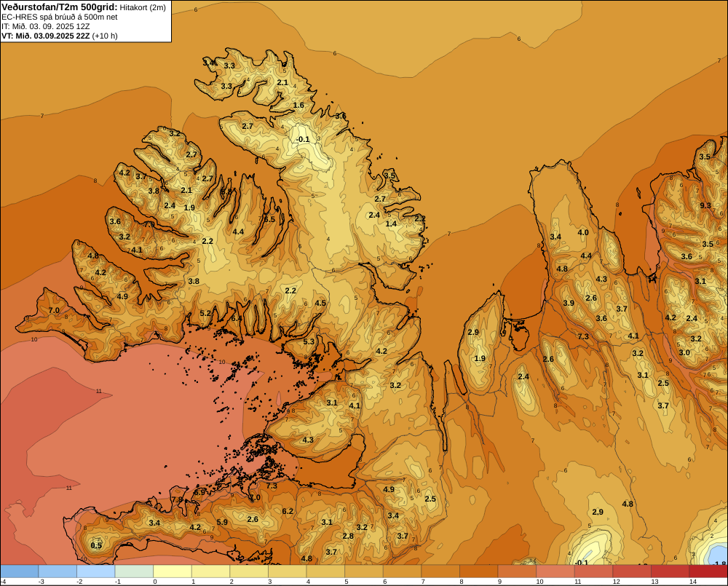
Task: Click the 6.9 temperature value on the map
Action: point(199,492)
